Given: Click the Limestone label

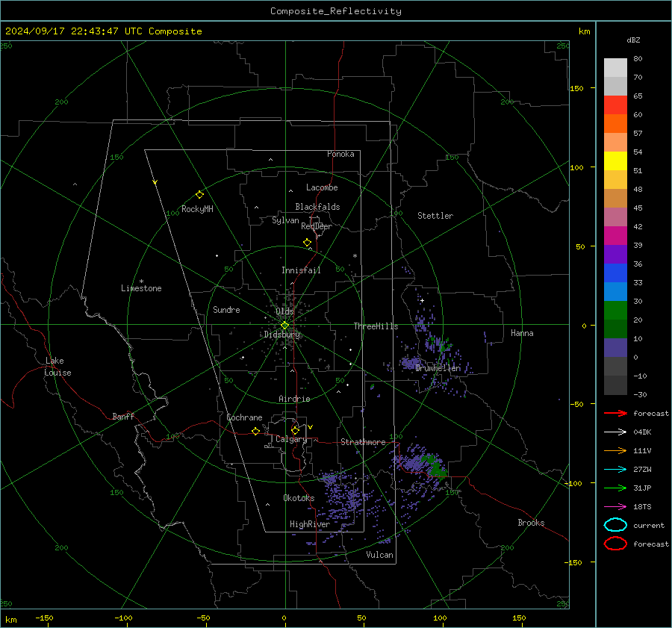Looking at the screenshot, I should click(141, 288).
